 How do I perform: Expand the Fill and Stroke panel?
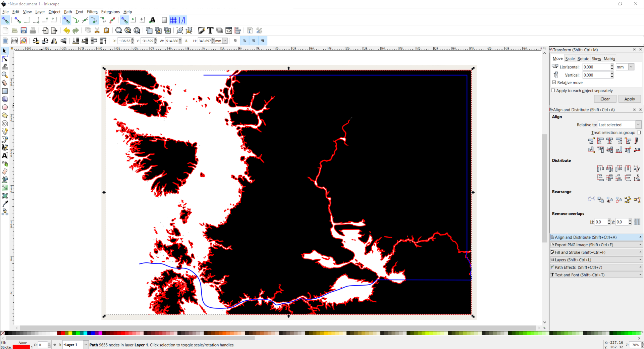coord(596,252)
